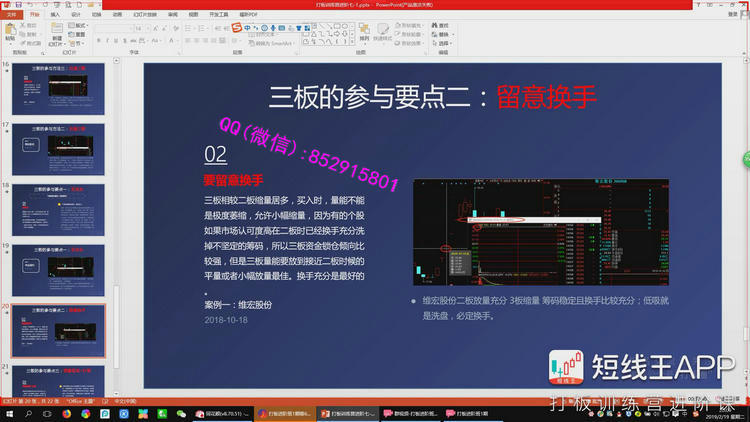Image resolution: width=750 pixels, height=422 pixels.
Task: Toggle bold formatting in the font group
Action: coord(99,41)
